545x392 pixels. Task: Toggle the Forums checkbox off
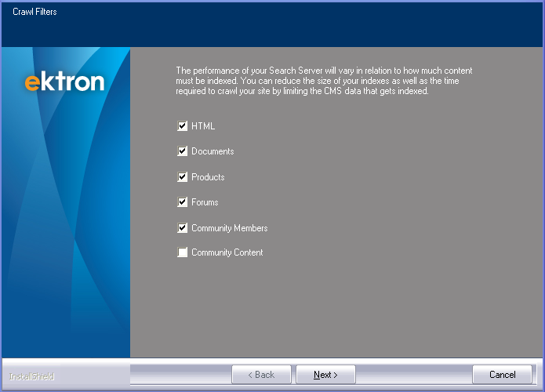click(x=182, y=202)
